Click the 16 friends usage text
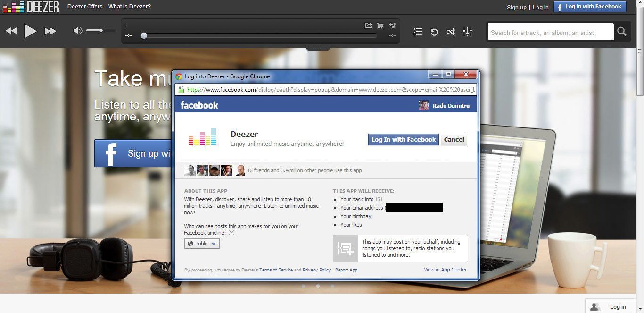Image resolution: width=644 pixels, height=313 pixels. [x=305, y=170]
